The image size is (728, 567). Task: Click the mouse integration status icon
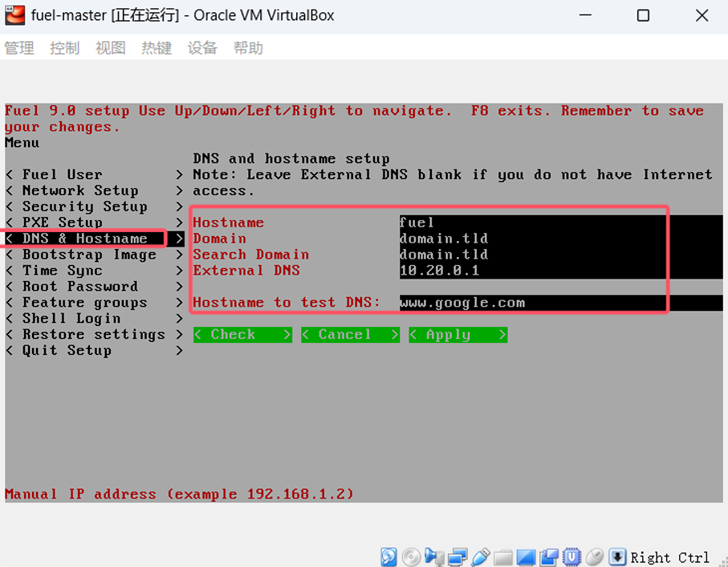point(594,557)
